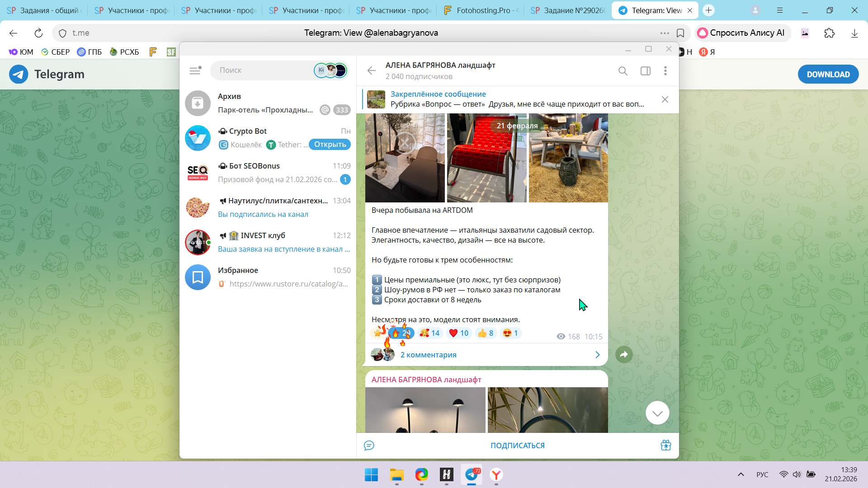Toggle the right sidebar panel icon
Screen dimensions: 868x488
pos(645,71)
